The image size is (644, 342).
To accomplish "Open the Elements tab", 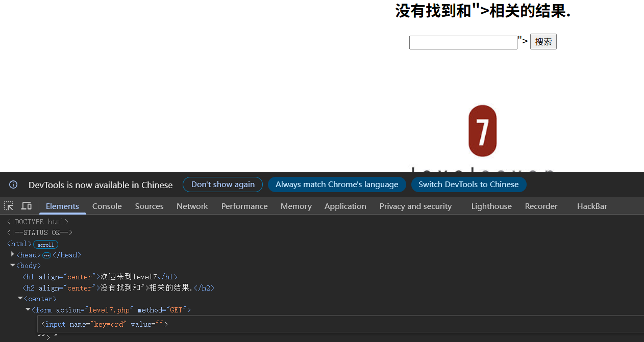I will click(x=62, y=206).
